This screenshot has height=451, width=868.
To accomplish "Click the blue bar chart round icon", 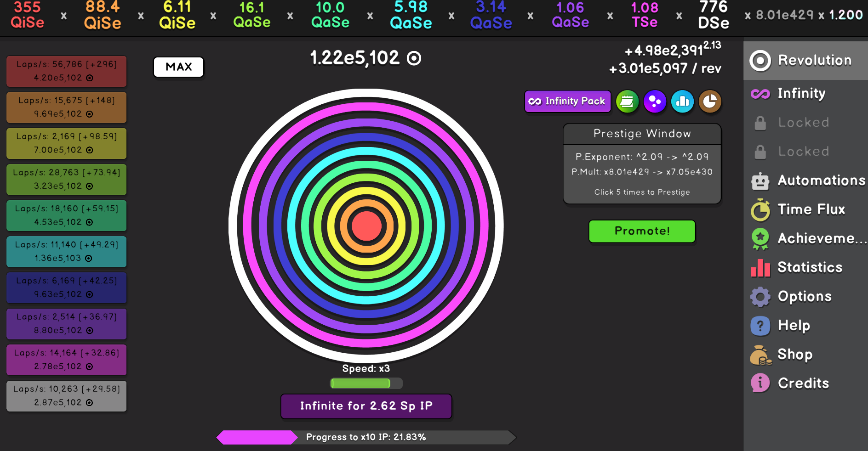I will coord(682,101).
